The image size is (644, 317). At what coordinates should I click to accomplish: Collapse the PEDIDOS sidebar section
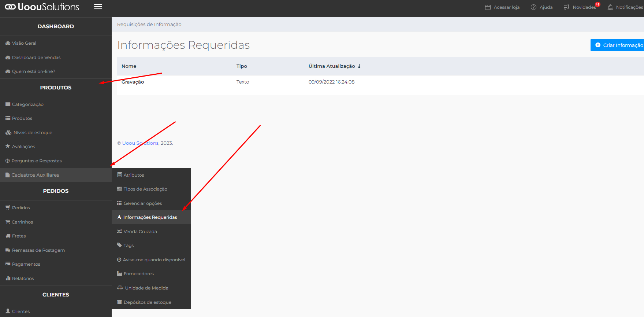(56, 191)
